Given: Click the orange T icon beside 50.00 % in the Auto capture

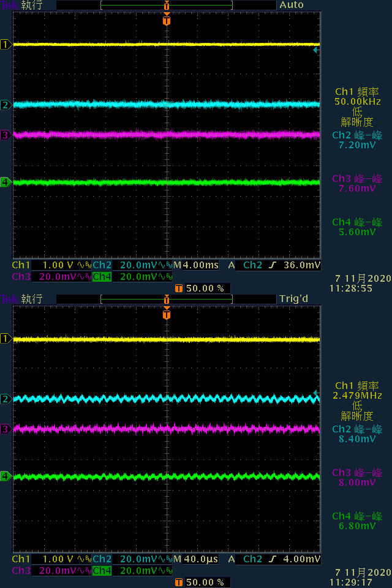Looking at the screenshot, I should tap(179, 288).
